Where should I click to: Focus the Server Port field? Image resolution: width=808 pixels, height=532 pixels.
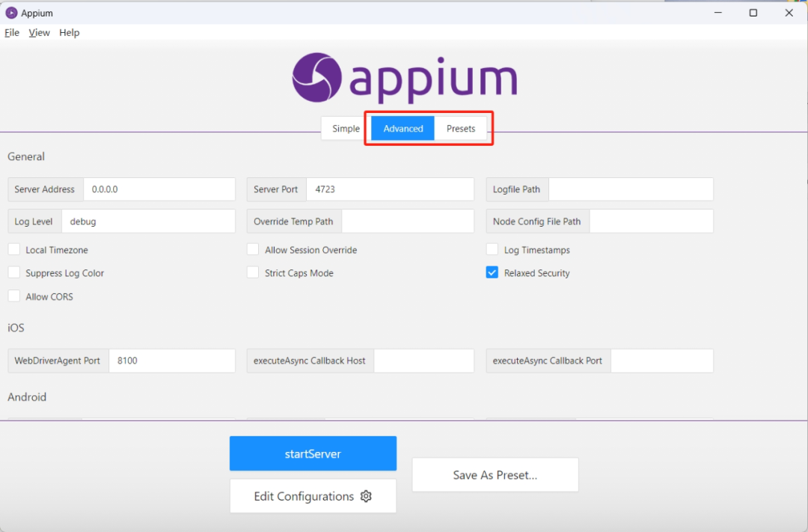(390, 189)
